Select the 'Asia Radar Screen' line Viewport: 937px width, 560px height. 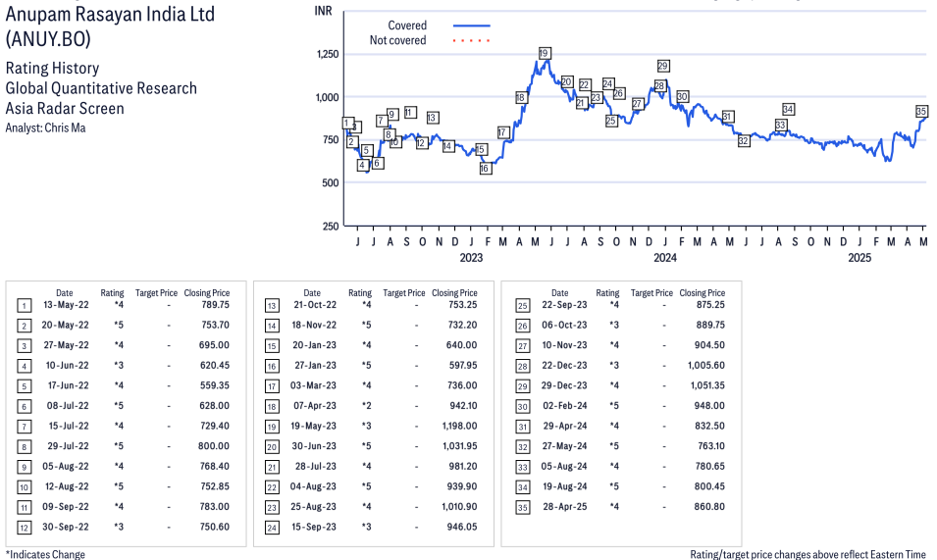point(65,109)
